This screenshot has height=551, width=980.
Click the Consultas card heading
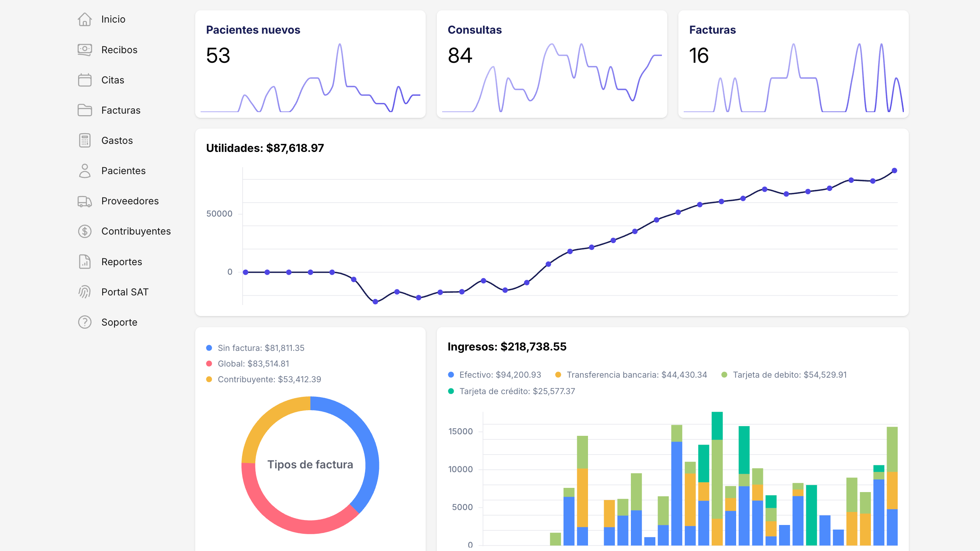point(474,30)
